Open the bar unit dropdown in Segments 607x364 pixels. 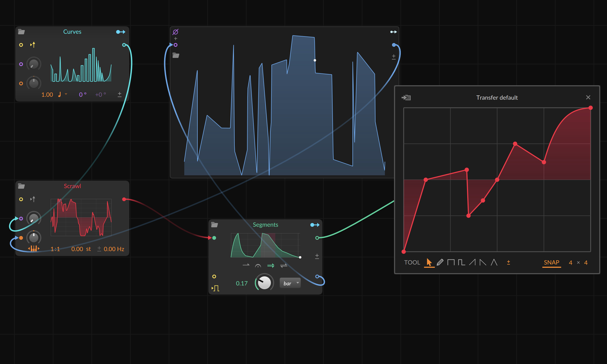click(290, 283)
